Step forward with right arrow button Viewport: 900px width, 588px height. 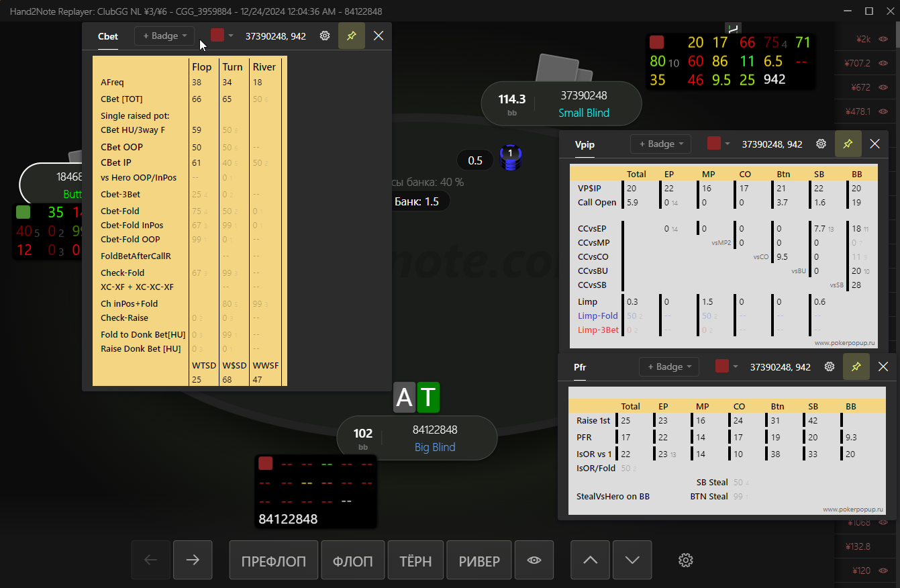(x=193, y=560)
